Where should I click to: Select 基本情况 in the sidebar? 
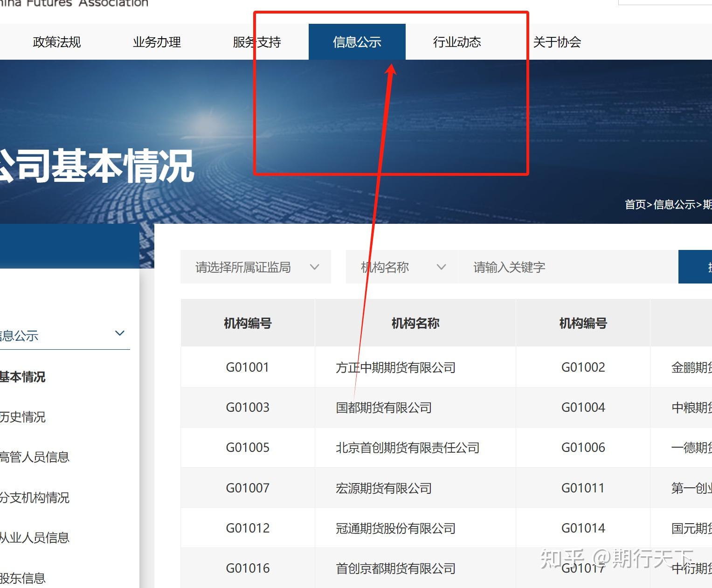coord(22,377)
